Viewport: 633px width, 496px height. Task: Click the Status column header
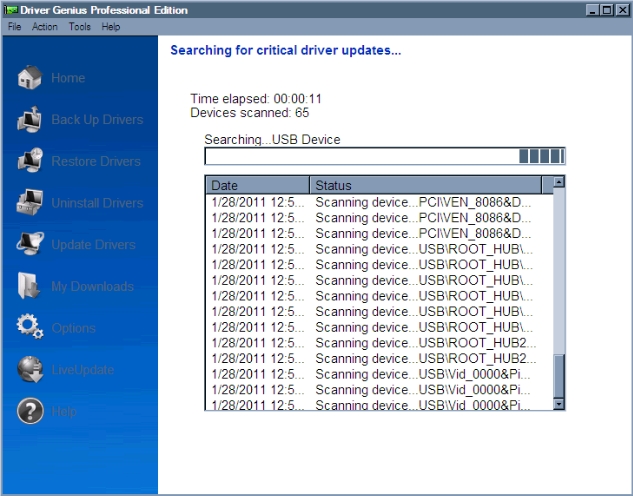tap(425, 185)
